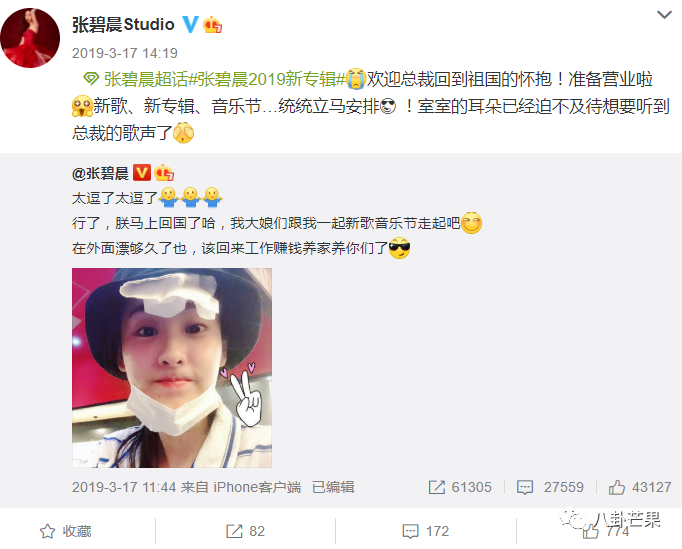The image size is (682, 549).
Task: Open the post options chevron menu
Action: (664, 15)
